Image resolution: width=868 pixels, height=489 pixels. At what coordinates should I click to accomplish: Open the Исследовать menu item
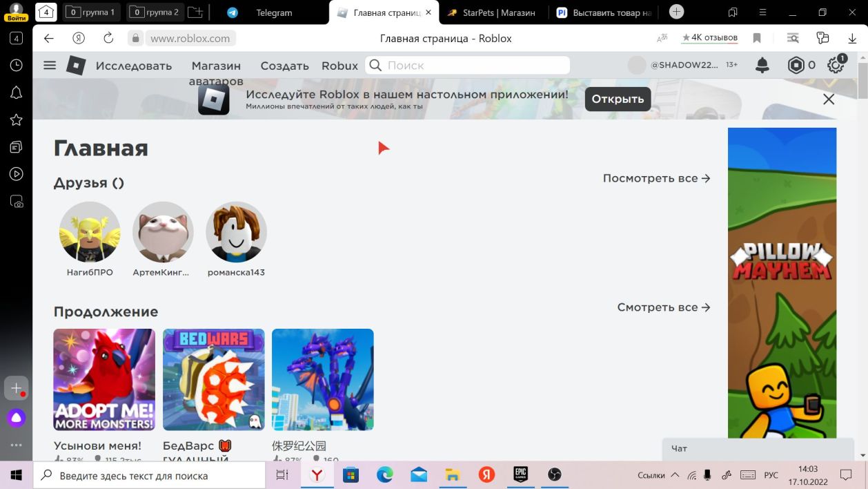pyautogui.click(x=134, y=66)
